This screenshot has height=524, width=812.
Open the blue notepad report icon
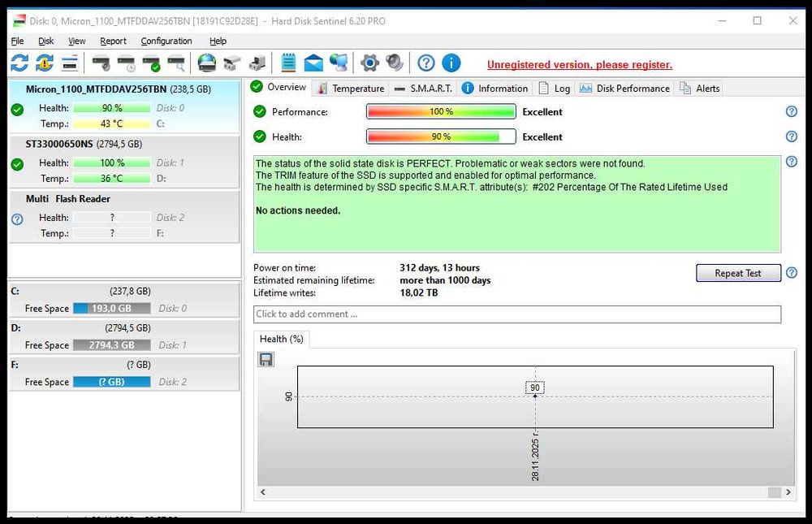[x=288, y=63]
